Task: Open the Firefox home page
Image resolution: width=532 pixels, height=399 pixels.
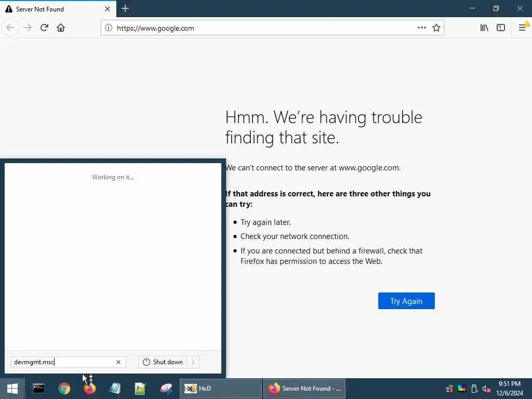Action: pyautogui.click(x=61, y=28)
